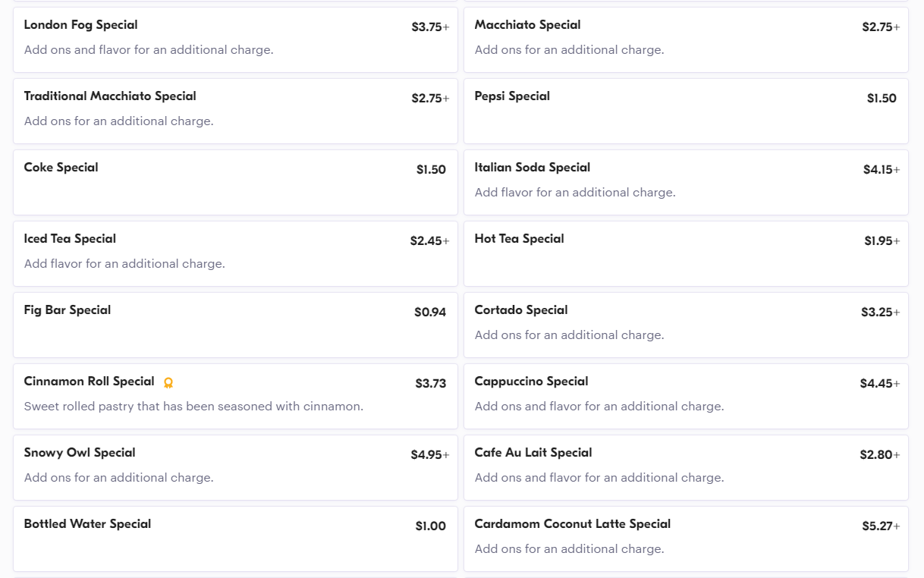
Task: Choose the Hot Tea Special
Action: click(686, 253)
